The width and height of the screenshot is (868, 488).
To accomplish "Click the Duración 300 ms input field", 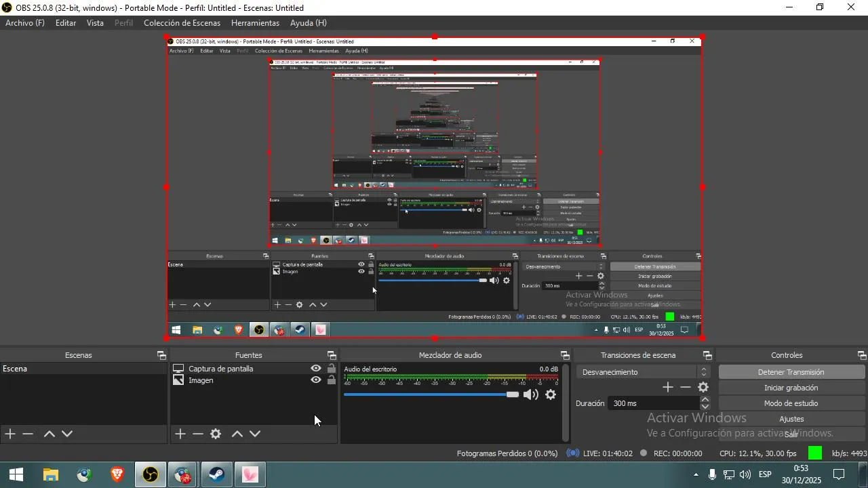I will [x=655, y=403].
